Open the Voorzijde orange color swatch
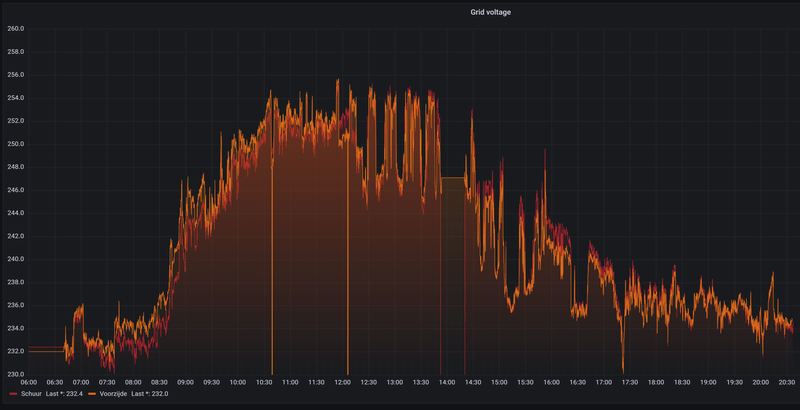 [x=93, y=394]
